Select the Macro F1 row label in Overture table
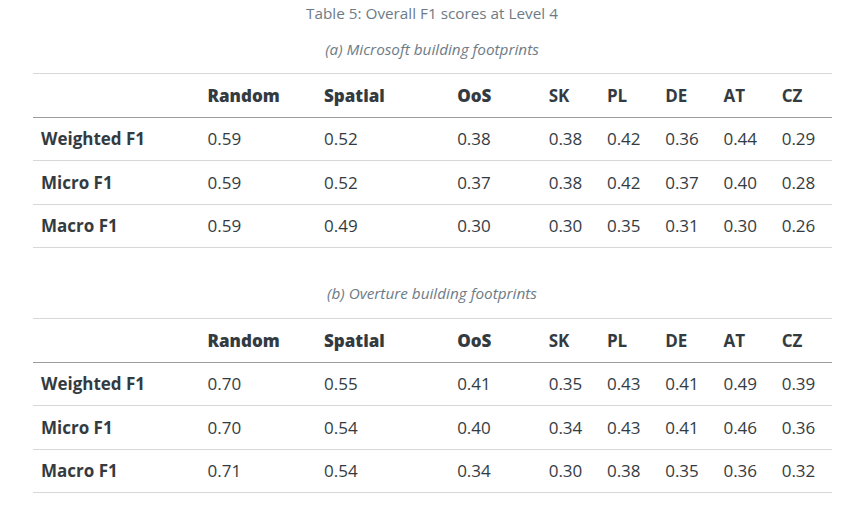The height and width of the screenshot is (520, 851). click(79, 471)
